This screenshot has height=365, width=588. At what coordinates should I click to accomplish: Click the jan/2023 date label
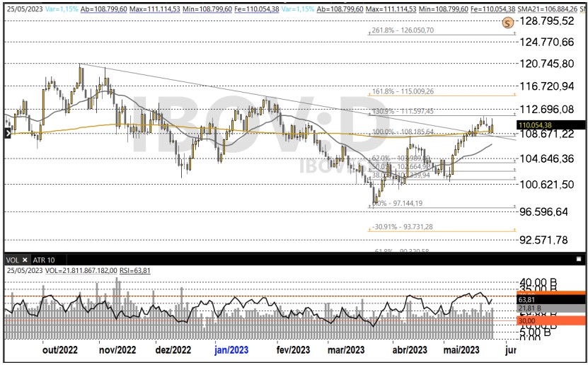[x=231, y=349]
